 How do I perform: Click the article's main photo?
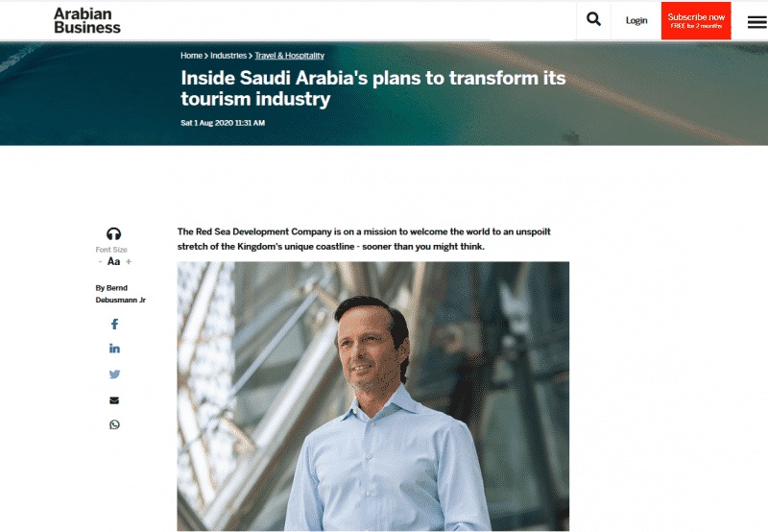[373, 397]
